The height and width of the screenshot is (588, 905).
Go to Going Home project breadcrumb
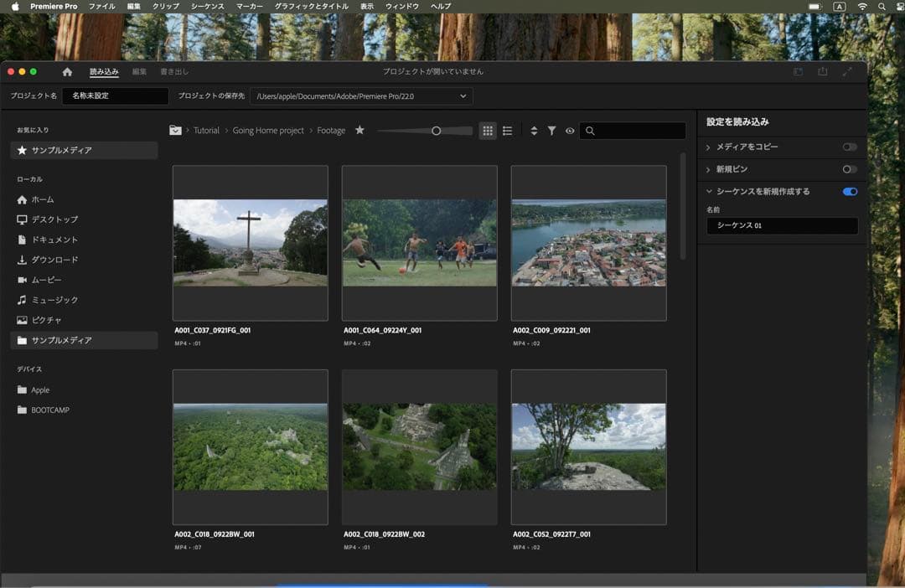click(x=268, y=131)
